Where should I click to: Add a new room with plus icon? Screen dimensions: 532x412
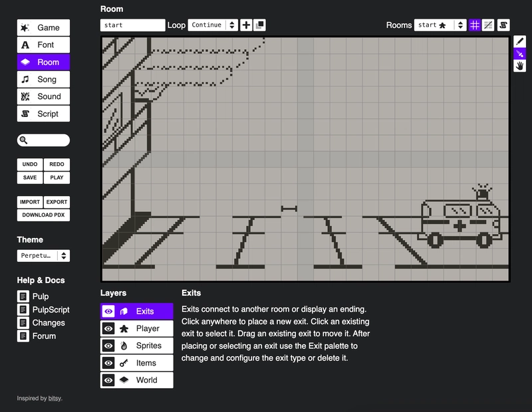(246, 25)
